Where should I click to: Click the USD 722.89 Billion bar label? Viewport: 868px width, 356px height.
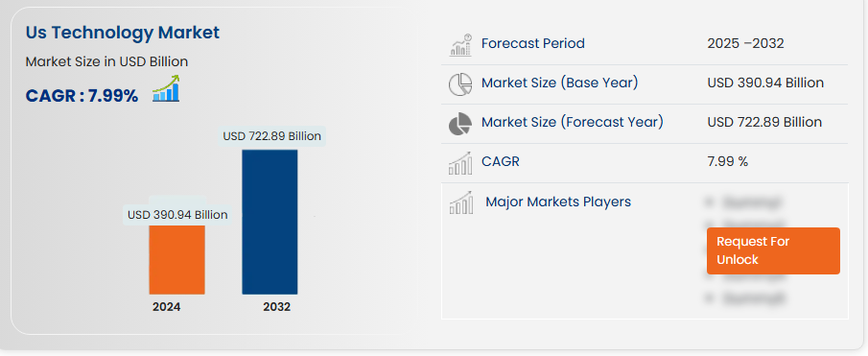click(x=271, y=136)
